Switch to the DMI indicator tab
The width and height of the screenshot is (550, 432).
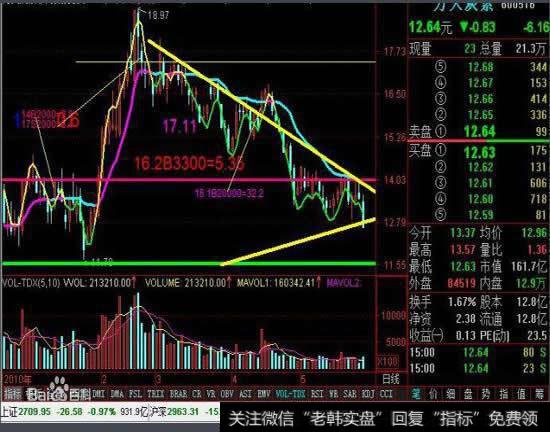(x=98, y=394)
